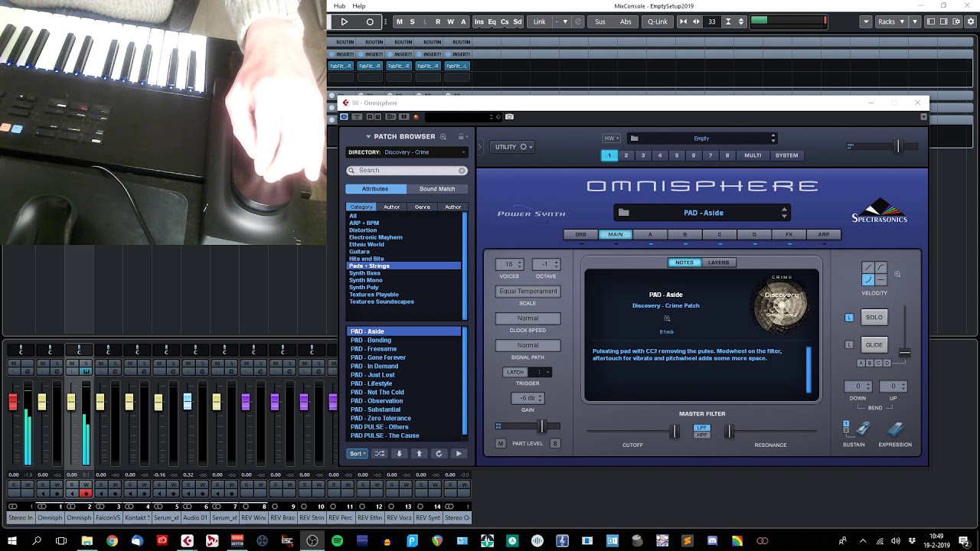980x551 pixels.
Task: Enable the LATCH trigger toggle
Action: (x=515, y=373)
